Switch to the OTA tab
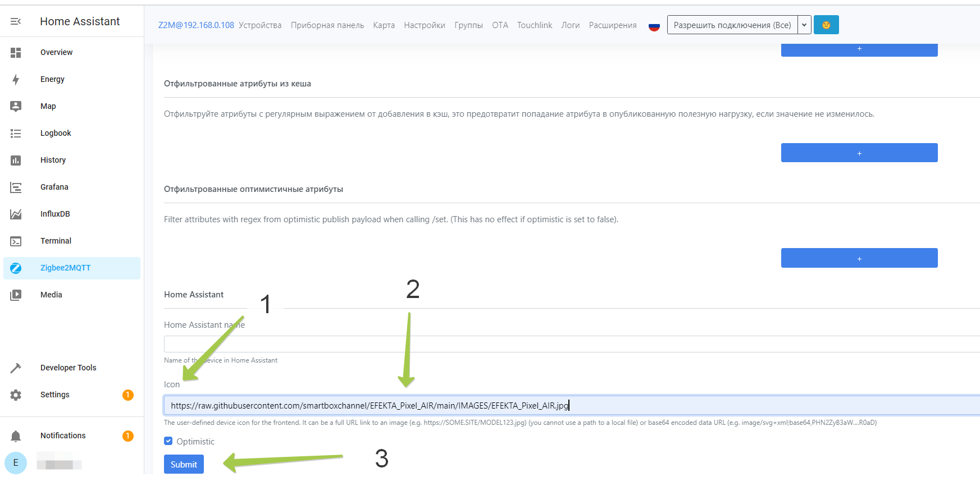The width and height of the screenshot is (980, 495). pos(500,25)
